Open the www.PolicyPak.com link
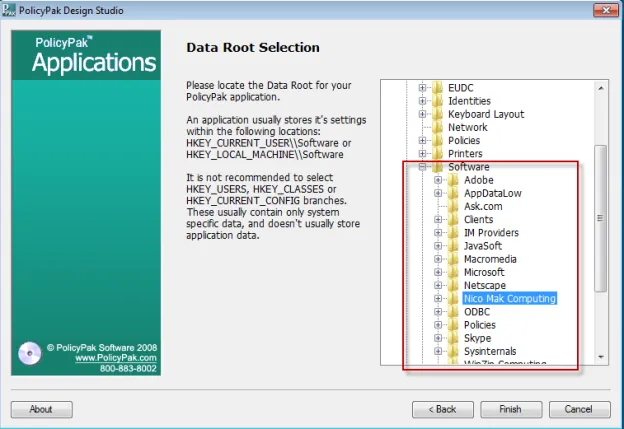Viewport: 624px width, 429px height. pos(116,358)
